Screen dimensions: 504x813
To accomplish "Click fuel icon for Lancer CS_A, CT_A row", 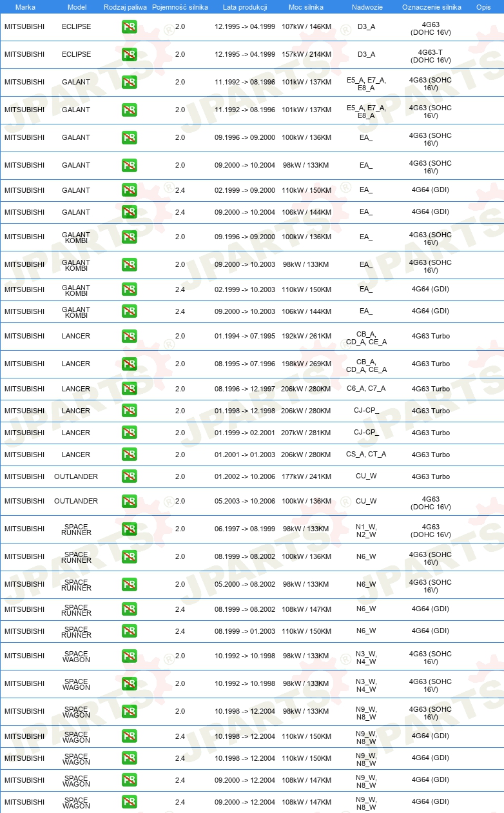I will [129, 455].
